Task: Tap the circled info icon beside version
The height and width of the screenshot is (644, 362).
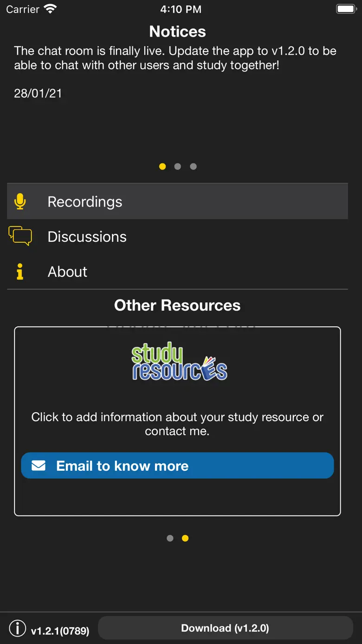Action: point(18,628)
